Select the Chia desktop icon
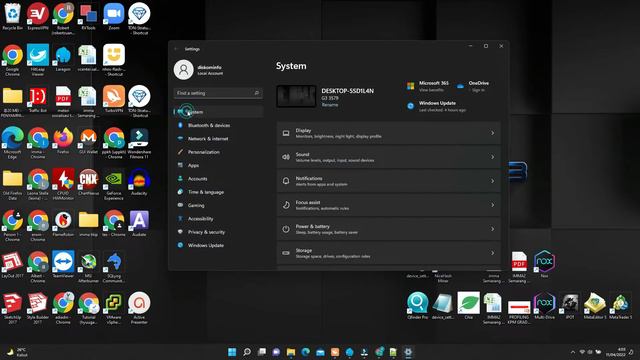640x360 pixels. pos(468,306)
